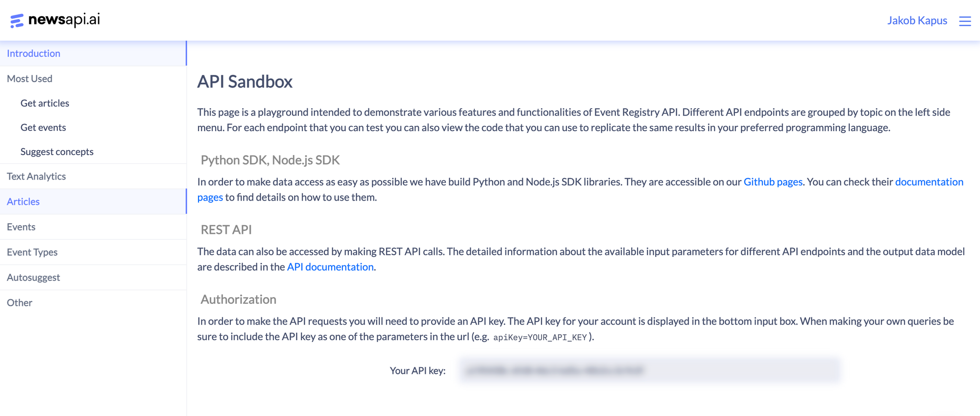Viewport: 980px width, 416px height.
Task: Open the API documentation link
Action: (x=330, y=267)
